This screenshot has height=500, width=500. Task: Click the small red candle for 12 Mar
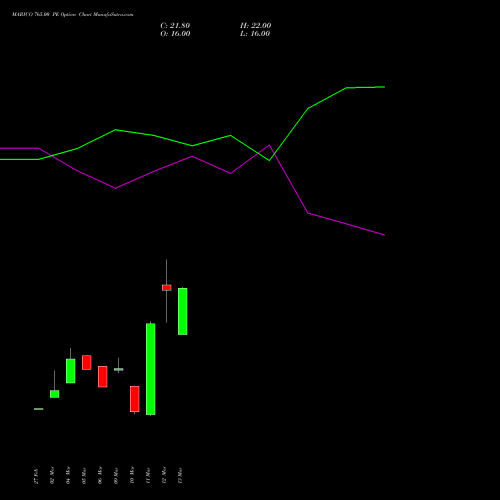tap(167, 288)
